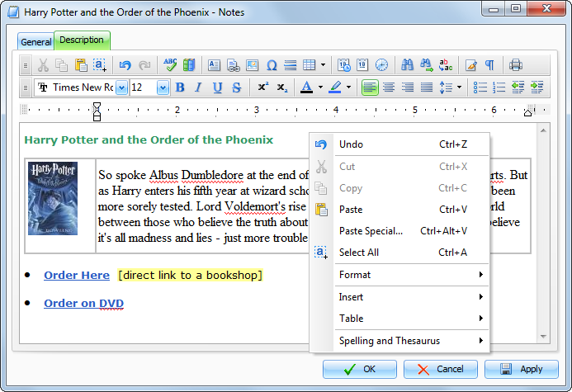Image resolution: width=572 pixels, height=392 pixels.
Task: Toggle Italic formatting
Action: click(x=198, y=87)
